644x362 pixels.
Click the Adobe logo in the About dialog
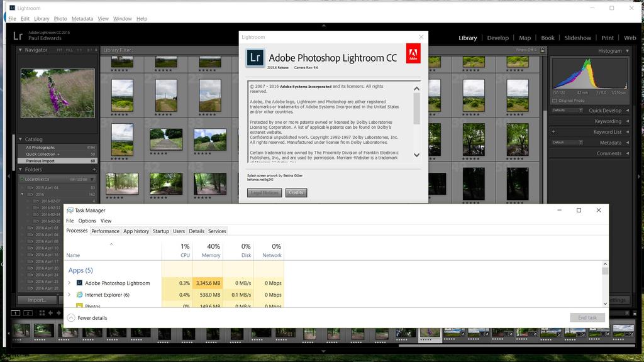[413, 55]
